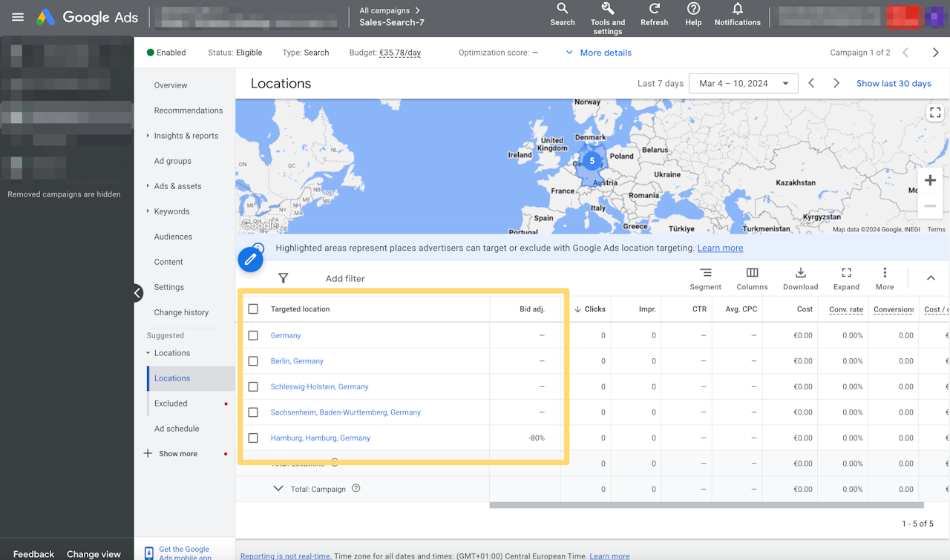
Task: Open the Mar 4 – 10 date dropdown
Action: (743, 84)
